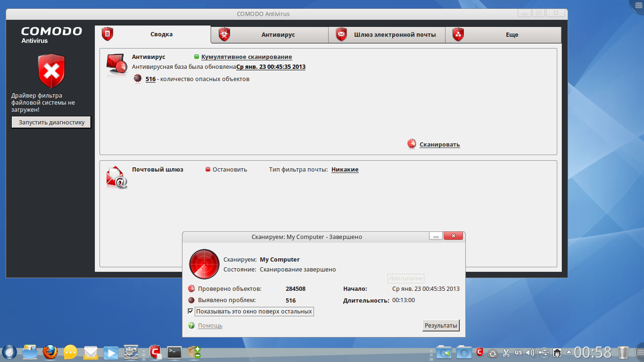Open system settings gear icon in taskbar
644x362 pixels.
coord(131,352)
